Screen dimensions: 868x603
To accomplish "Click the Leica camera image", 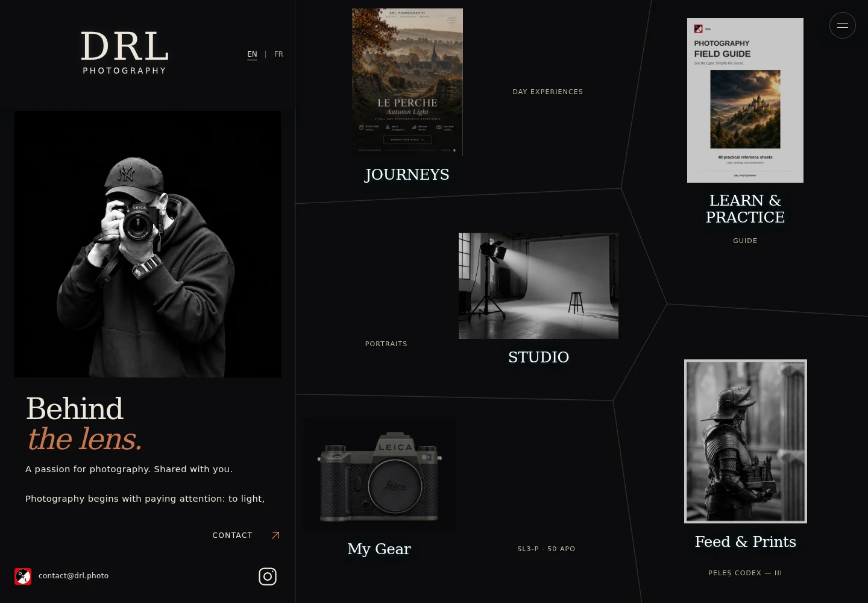I will [379, 475].
